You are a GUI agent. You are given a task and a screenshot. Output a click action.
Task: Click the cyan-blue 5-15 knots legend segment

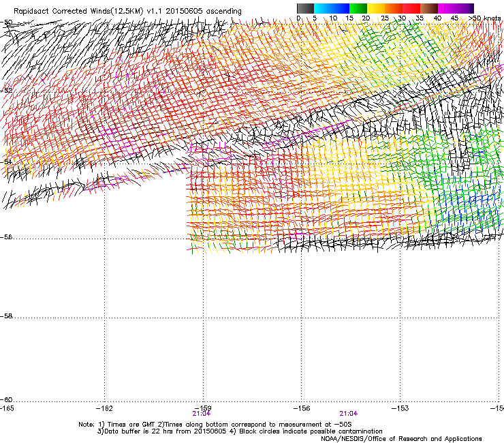tap(332, 8)
